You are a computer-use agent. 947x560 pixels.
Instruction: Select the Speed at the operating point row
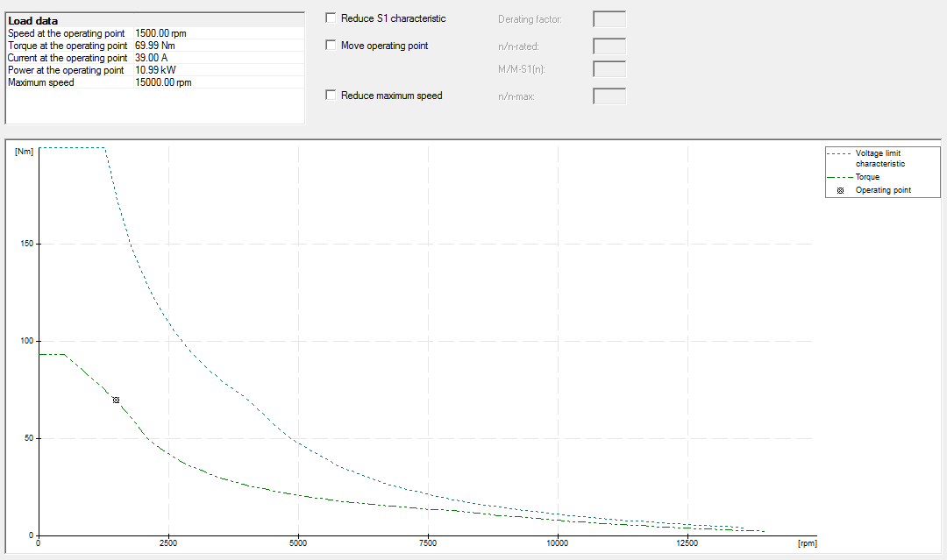[96, 33]
